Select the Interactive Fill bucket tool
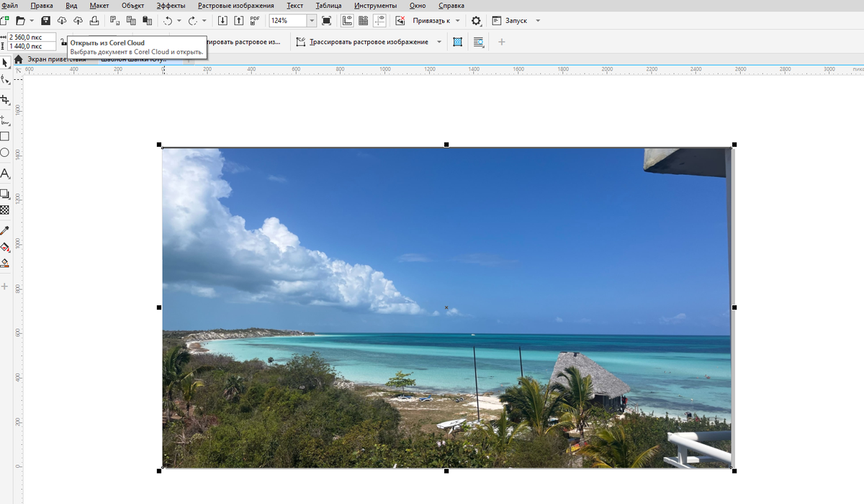The height and width of the screenshot is (504, 864). pyautogui.click(x=4, y=247)
